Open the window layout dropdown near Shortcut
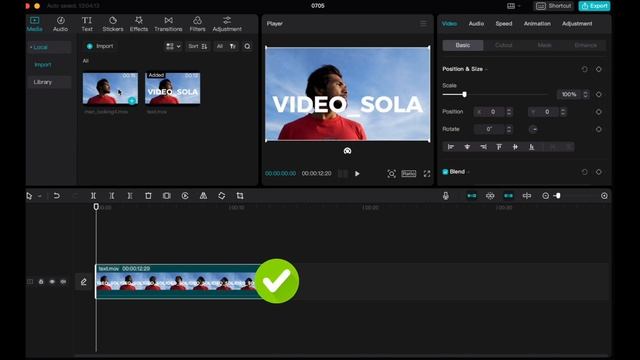The width and height of the screenshot is (640, 360). (x=513, y=6)
